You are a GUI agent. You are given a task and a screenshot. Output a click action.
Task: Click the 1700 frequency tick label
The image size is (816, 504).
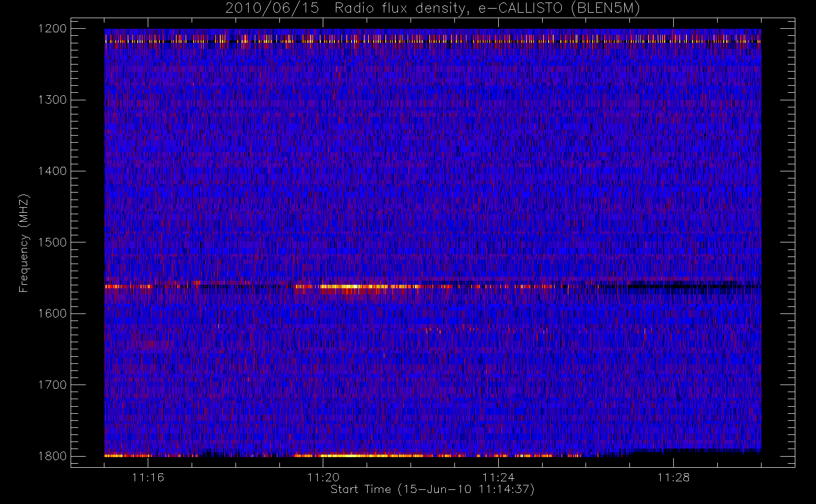(x=52, y=385)
